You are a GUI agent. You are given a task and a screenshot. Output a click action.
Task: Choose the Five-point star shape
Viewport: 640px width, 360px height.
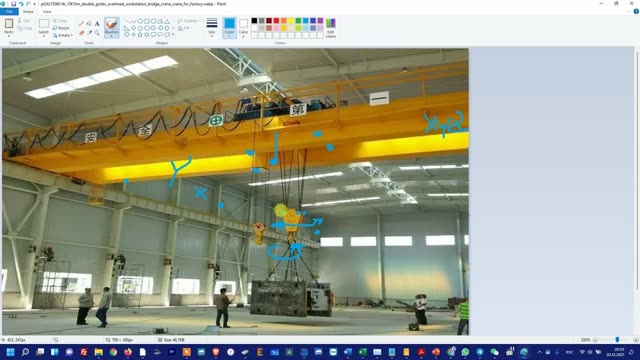140,34
